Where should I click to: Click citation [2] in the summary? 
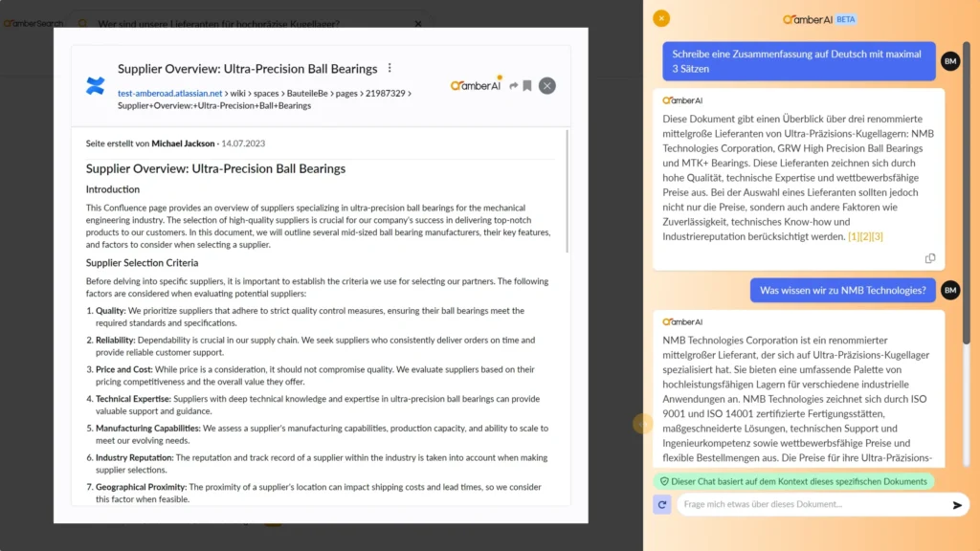point(865,236)
